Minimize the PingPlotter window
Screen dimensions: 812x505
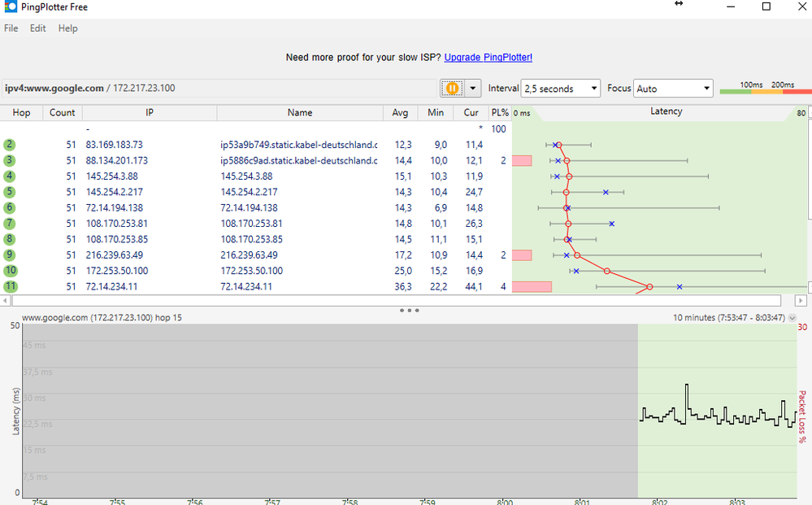click(731, 7)
